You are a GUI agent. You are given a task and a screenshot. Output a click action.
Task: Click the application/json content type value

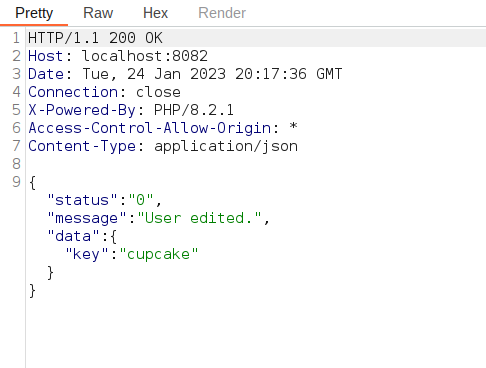click(226, 146)
